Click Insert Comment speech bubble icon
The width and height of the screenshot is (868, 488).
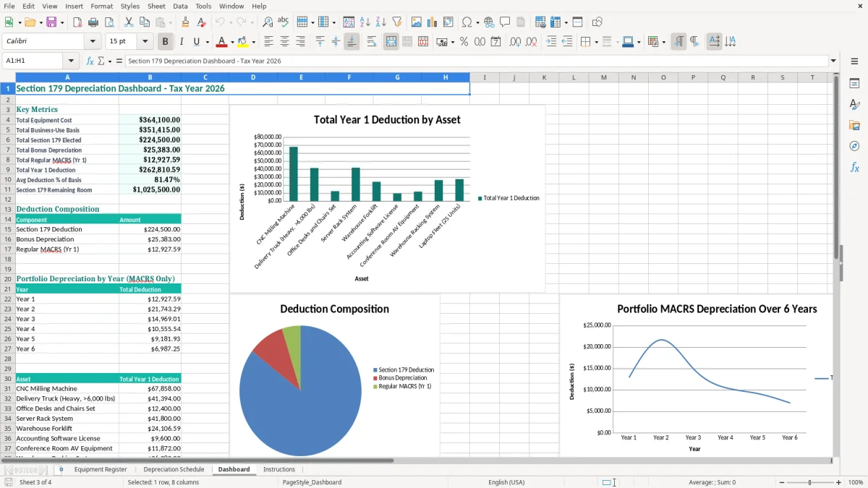[505, 22]
